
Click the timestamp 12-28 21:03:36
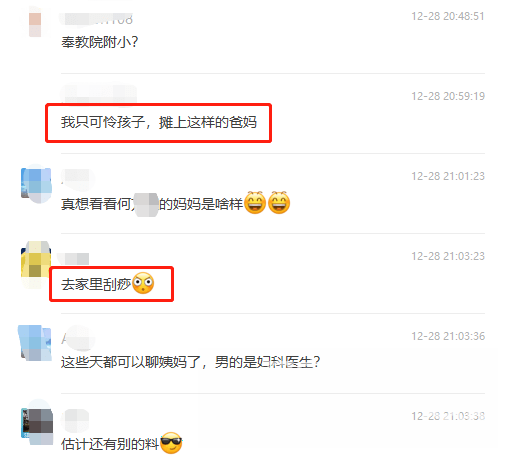[x=448, y=336]
